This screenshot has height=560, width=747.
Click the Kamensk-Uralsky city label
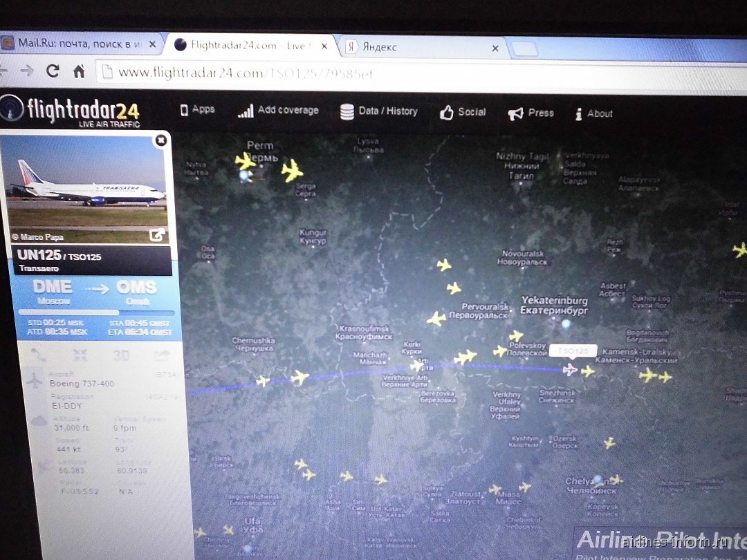[637, 356]
